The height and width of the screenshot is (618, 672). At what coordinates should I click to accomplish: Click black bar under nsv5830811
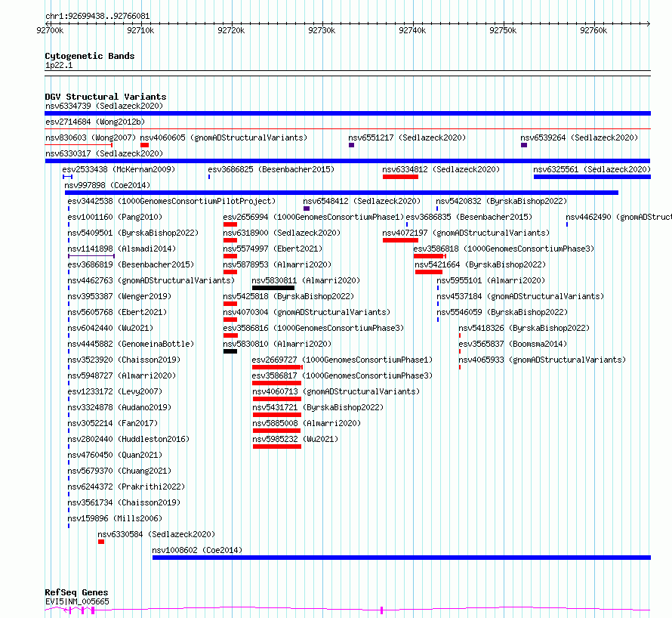(273, 288)
